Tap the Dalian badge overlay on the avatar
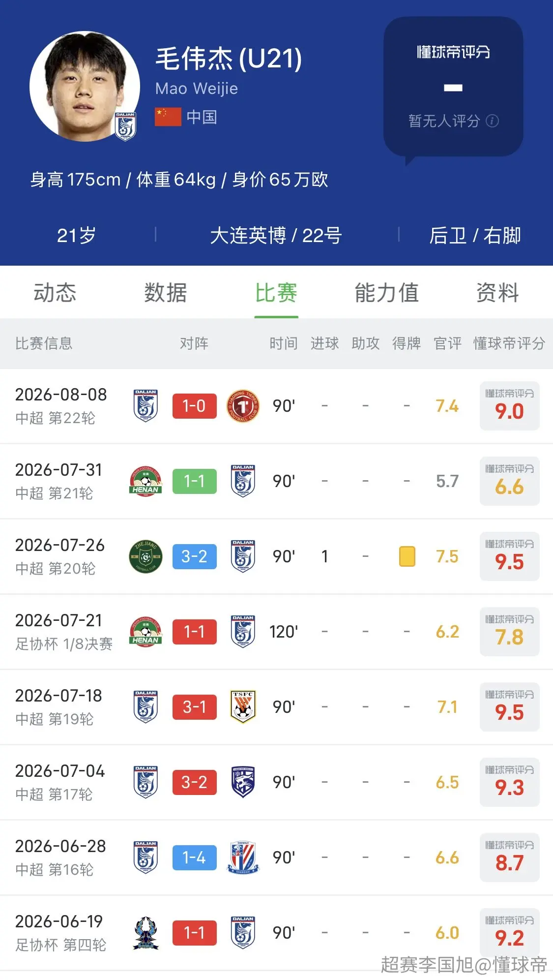 coord(125,126)
